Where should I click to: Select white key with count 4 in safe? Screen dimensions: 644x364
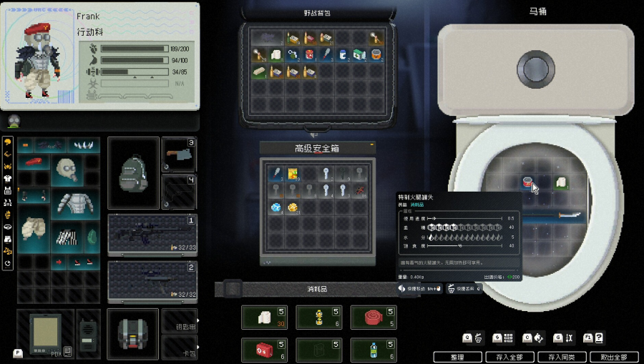(326, 190)
